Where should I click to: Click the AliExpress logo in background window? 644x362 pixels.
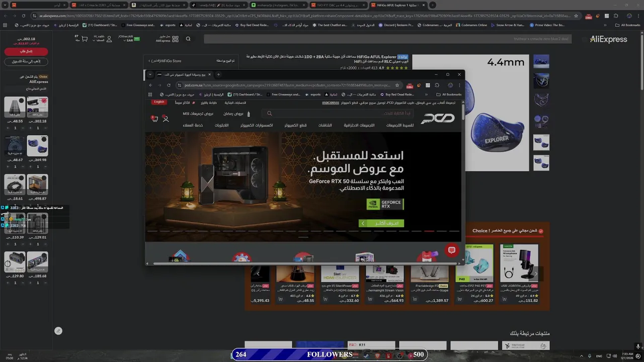[x=608, y=39]
